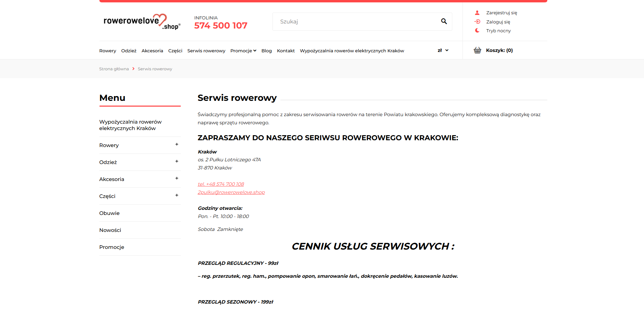Expand the Części menu section

[x=177, y=195]
